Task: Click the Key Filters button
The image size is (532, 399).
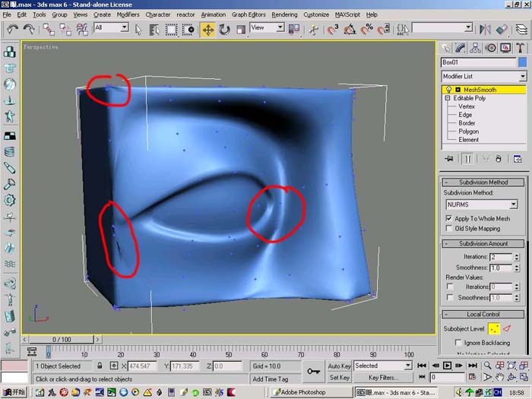Action: (x=383, y=377)
